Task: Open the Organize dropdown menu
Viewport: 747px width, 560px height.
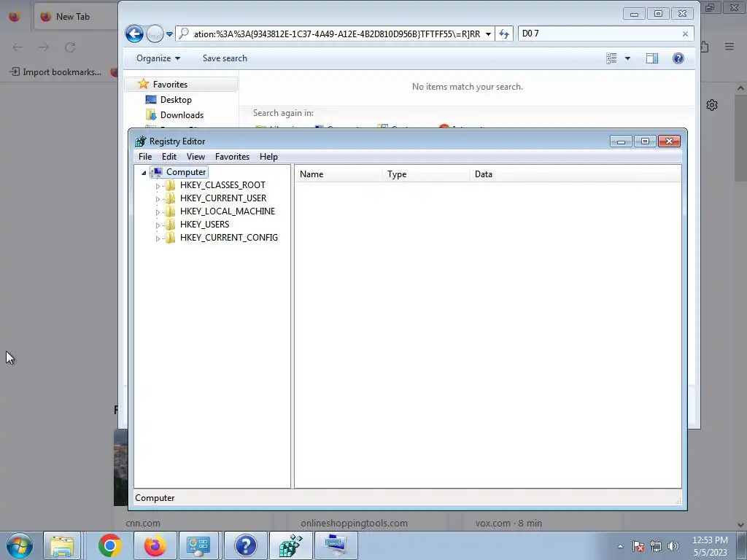Action: (x=158, y=58)
